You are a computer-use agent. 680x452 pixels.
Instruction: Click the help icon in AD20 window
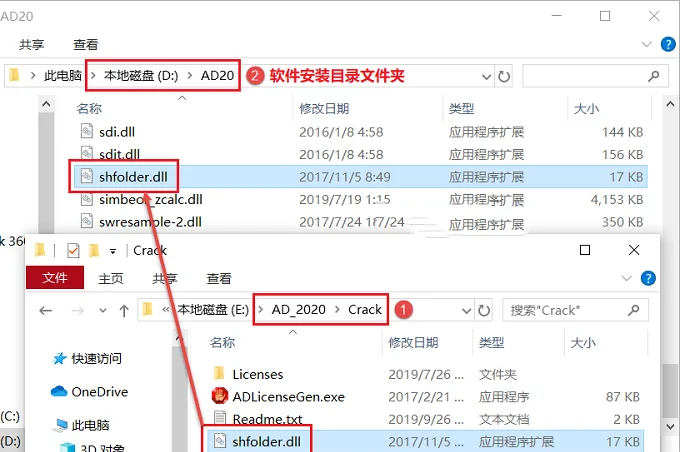point(668,44)
